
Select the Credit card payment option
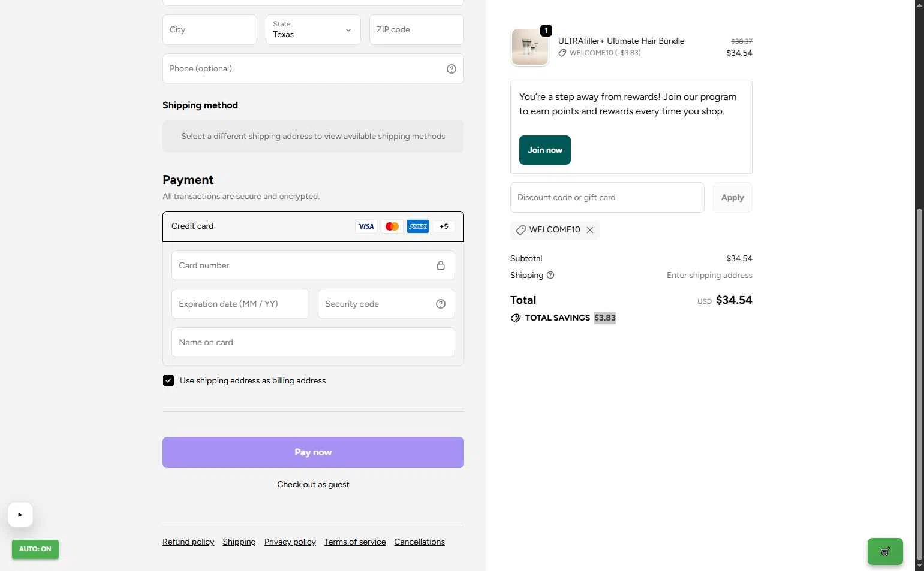click(313, 226)
